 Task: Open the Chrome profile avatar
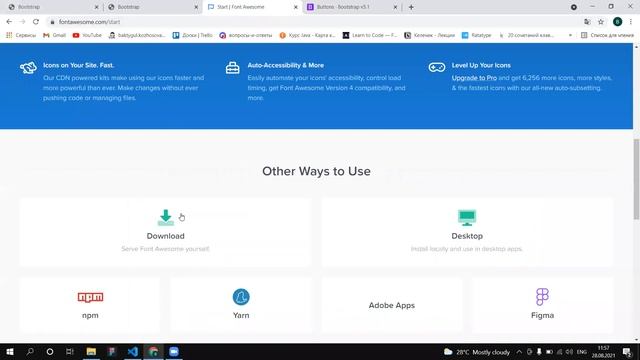tap(618, 22)
